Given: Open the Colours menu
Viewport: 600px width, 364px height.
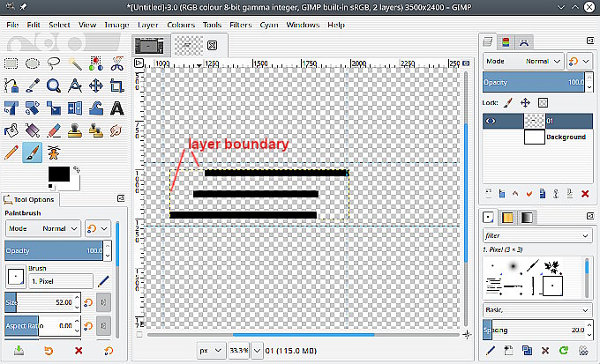Looking at the screenshot, I should 181,25.
